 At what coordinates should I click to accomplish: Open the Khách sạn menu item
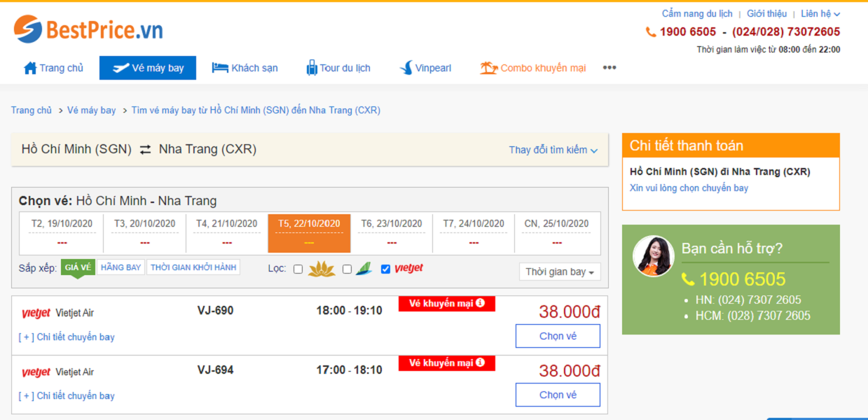244,68
